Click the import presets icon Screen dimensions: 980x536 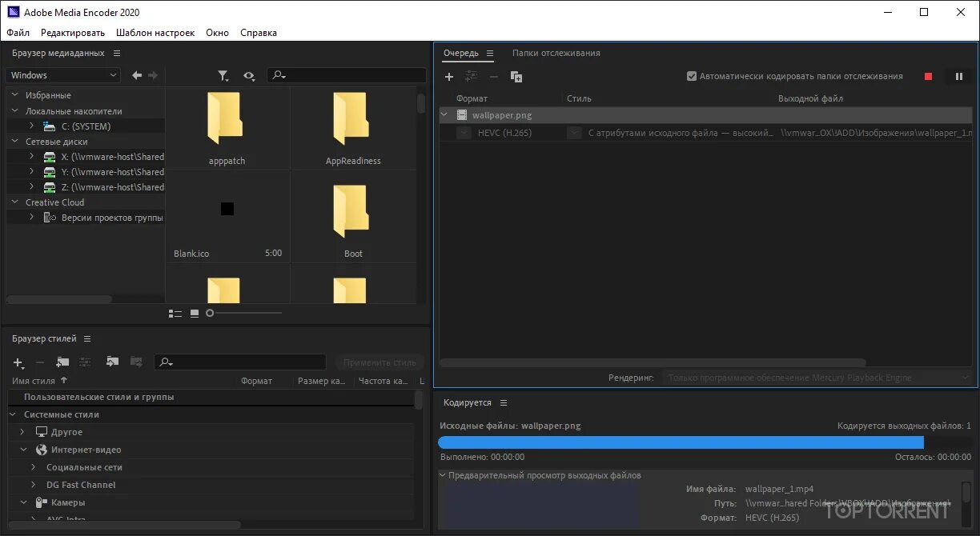point(112,362)
